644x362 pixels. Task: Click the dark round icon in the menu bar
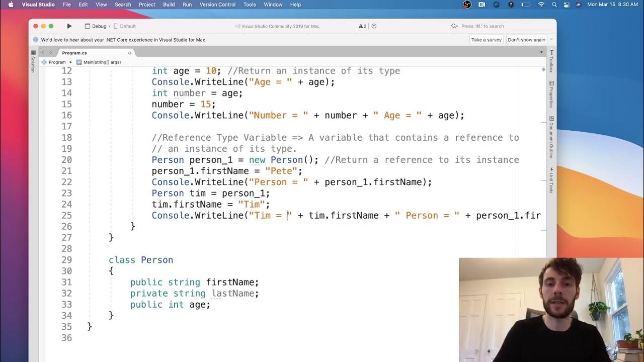497,5
